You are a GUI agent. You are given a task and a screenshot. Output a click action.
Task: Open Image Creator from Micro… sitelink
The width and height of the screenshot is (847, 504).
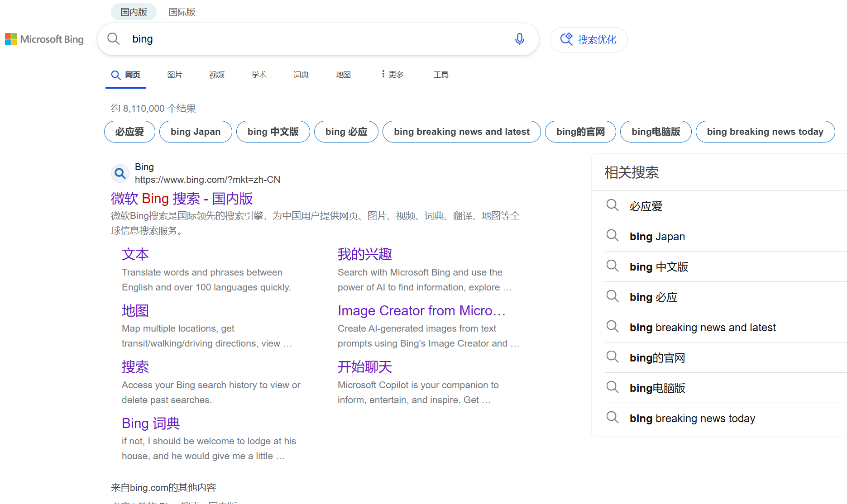[x=421, y=311]
